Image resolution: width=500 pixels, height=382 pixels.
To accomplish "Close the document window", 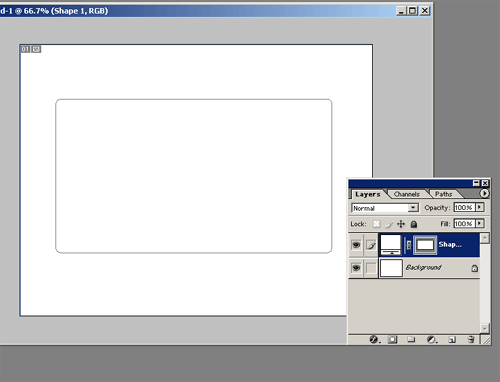I will click(x=424, y=11).
